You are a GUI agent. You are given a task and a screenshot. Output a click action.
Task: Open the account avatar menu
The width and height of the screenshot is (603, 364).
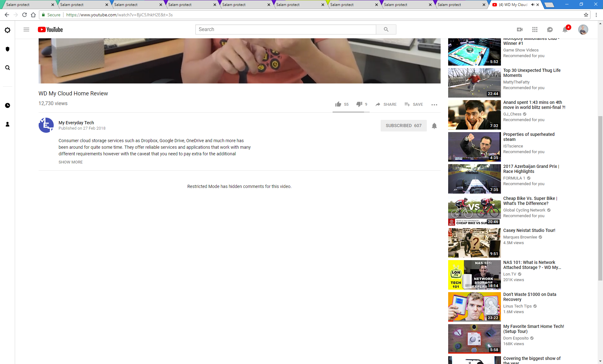[583, 29]
